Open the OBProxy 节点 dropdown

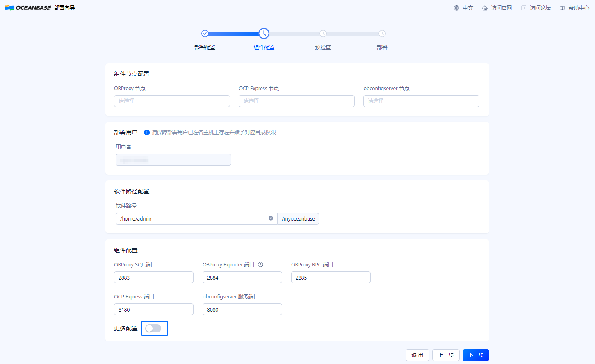click(172, 101)
